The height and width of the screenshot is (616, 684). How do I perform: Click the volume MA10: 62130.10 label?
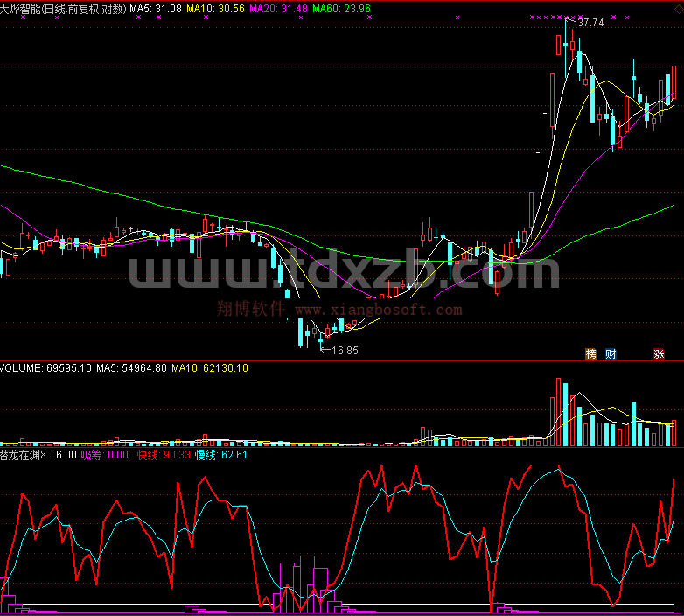click(210, 368)
